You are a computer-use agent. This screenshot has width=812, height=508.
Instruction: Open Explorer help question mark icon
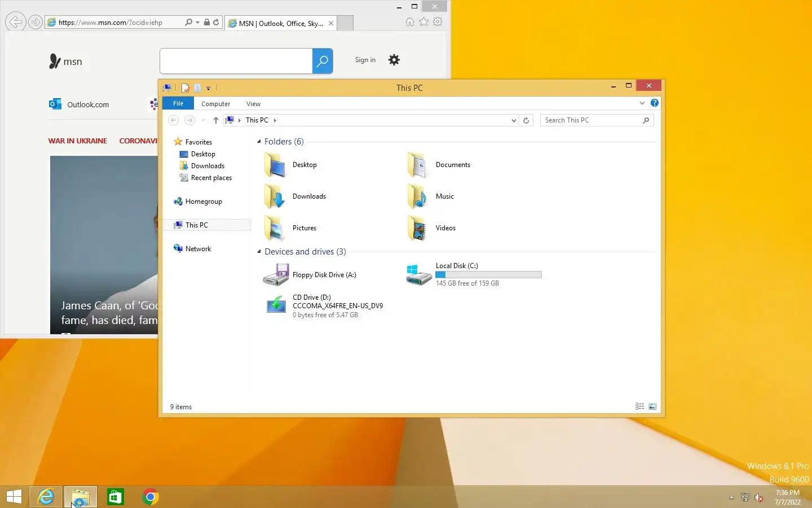pos(654,103)
